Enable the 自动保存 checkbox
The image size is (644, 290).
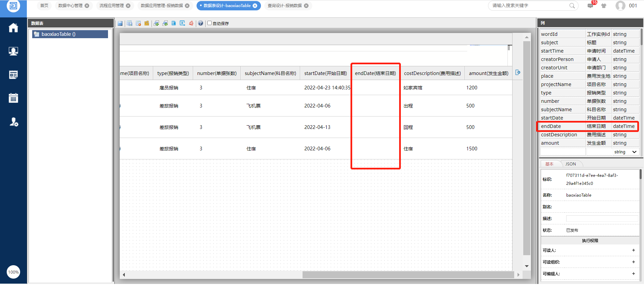pos(210,23)
